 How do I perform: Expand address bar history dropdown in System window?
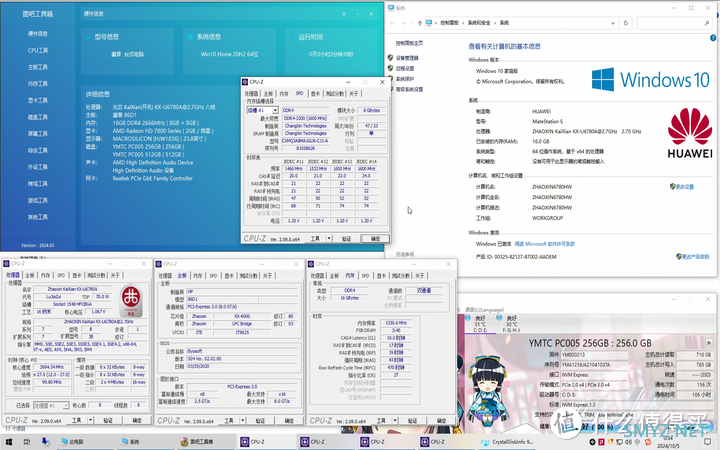pos(613,23)
